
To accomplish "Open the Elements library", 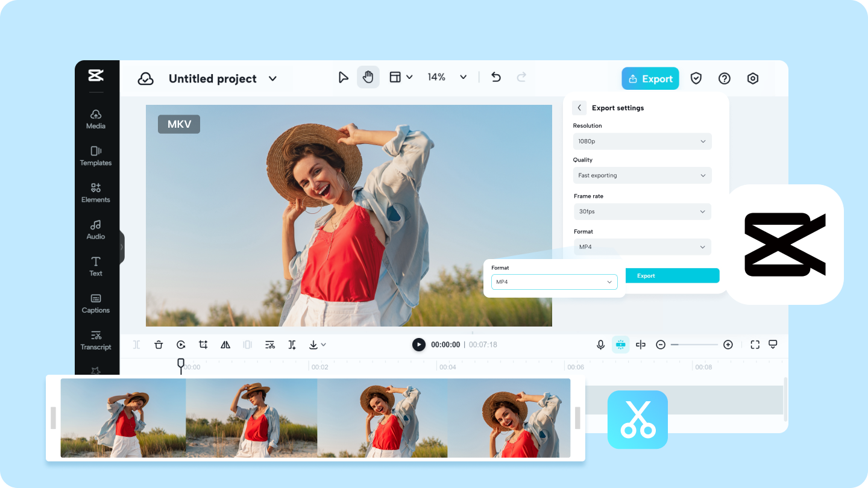I will pos(95,193).
